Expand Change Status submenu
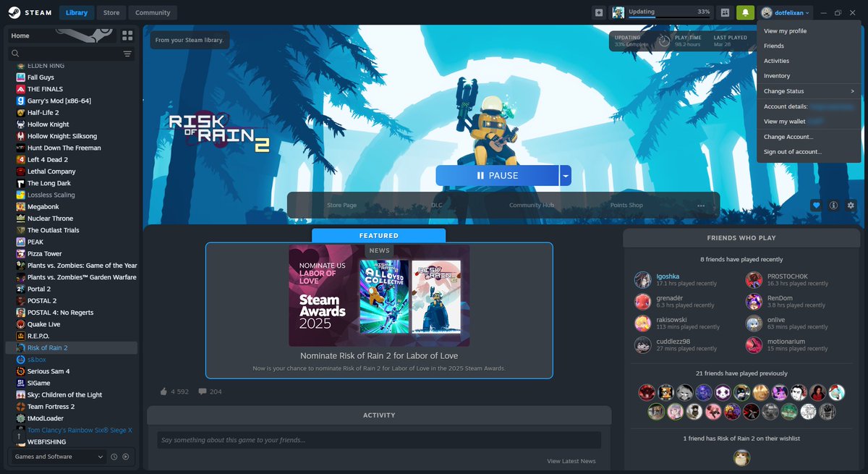This screenshot has width=868, height=474. pyautogui.click(x=809, y=91)
